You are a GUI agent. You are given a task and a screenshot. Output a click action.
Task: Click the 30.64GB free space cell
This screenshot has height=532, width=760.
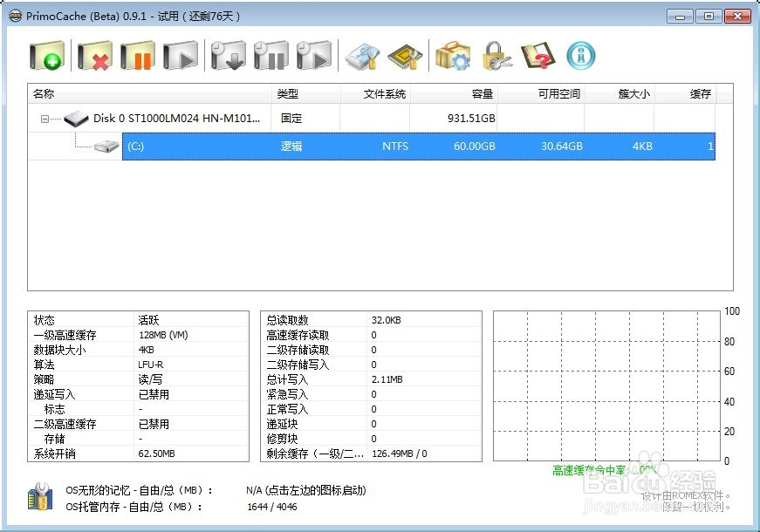point(562,147)
